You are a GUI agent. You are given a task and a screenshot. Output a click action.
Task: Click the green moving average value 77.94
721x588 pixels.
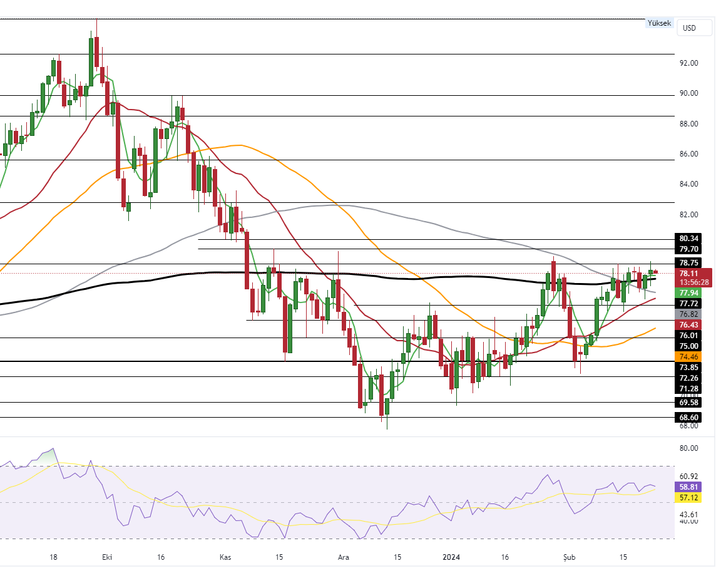688,292
